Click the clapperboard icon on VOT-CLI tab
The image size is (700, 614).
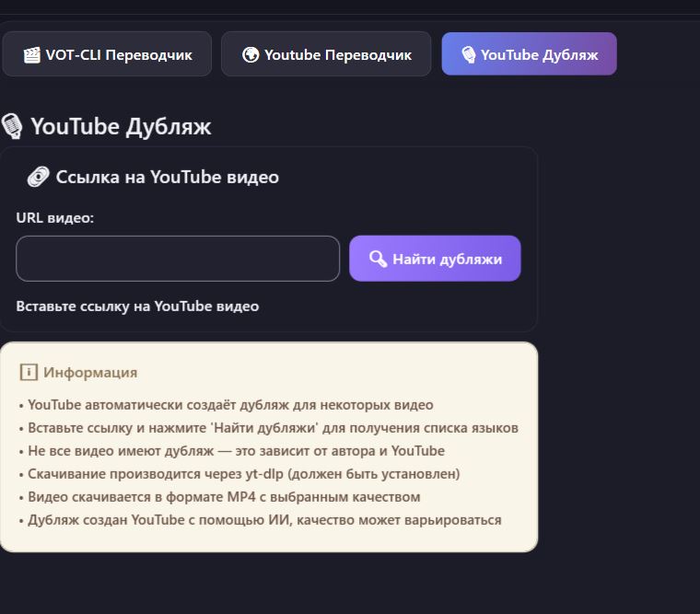pos(31,55)
